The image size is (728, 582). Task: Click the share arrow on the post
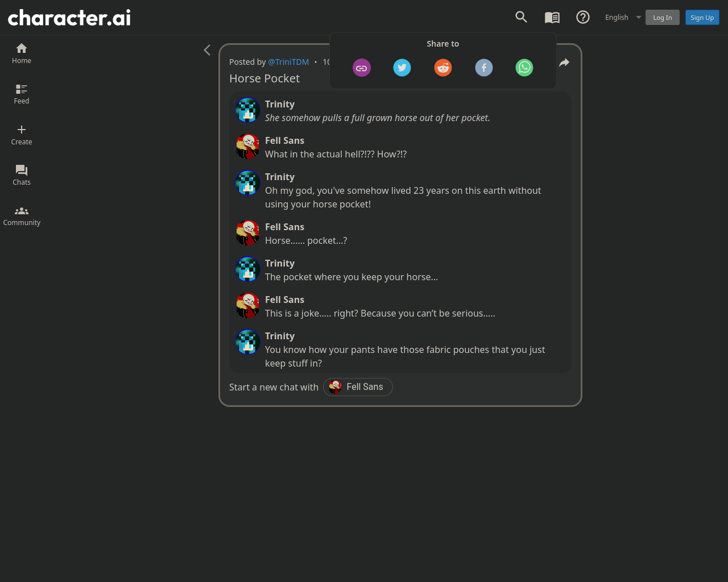[564, 63]
